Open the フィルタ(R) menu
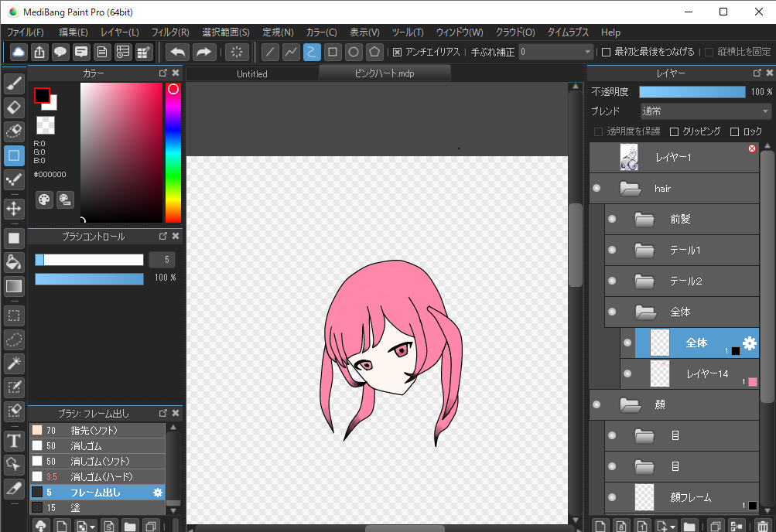The height and width of the screenshot is (532, 776). point(170,32)
